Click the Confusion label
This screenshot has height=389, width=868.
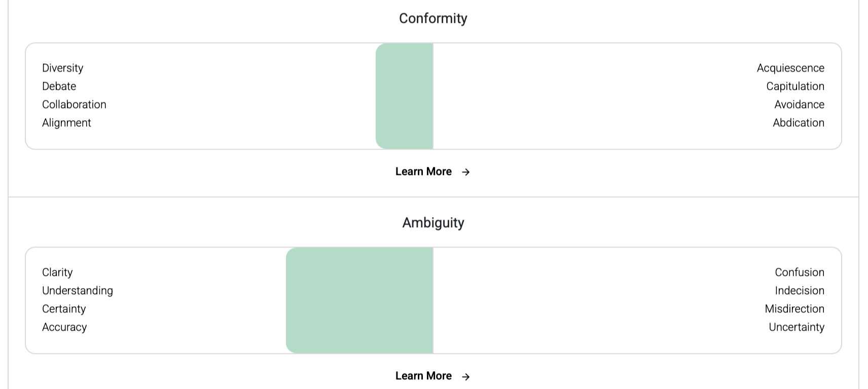800,272
